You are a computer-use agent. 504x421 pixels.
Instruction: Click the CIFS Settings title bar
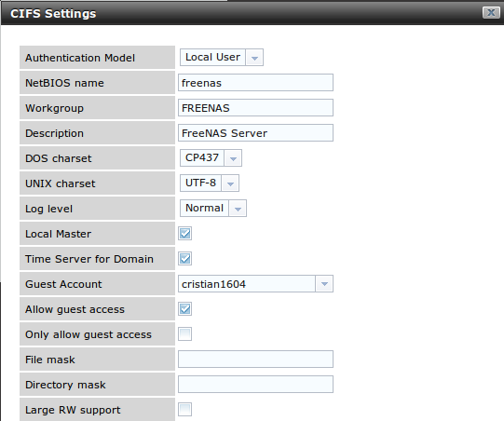pyautogui.click(x=241, y=13)
